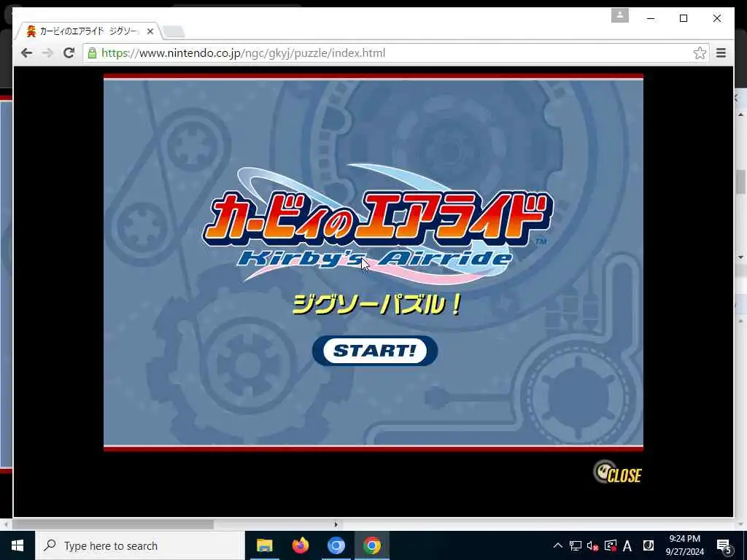Image resolution: width=747 pixels, height=560 pixels.
Task: Click the IME mode tray icon
Action: [649, 545]
